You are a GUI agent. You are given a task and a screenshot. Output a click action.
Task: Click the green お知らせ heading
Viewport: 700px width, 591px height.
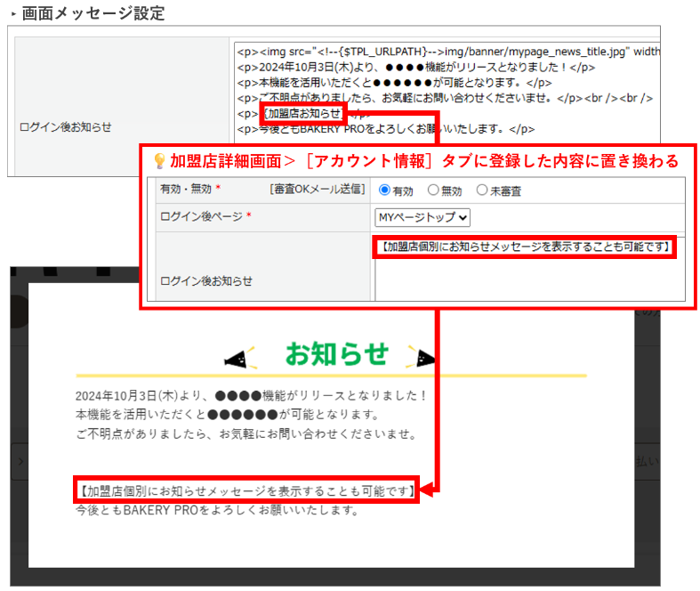click(x=337, y=353)
